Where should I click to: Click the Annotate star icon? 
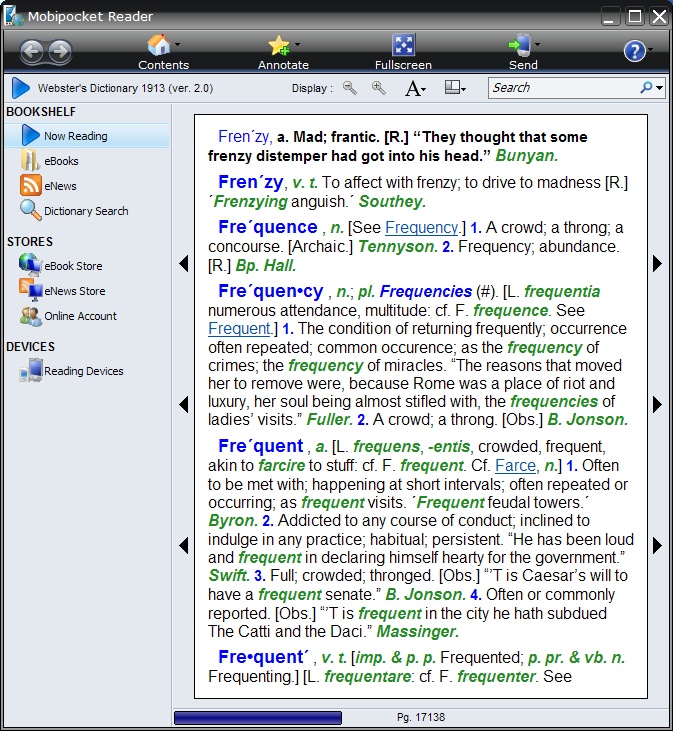click(x=279, y=45)
